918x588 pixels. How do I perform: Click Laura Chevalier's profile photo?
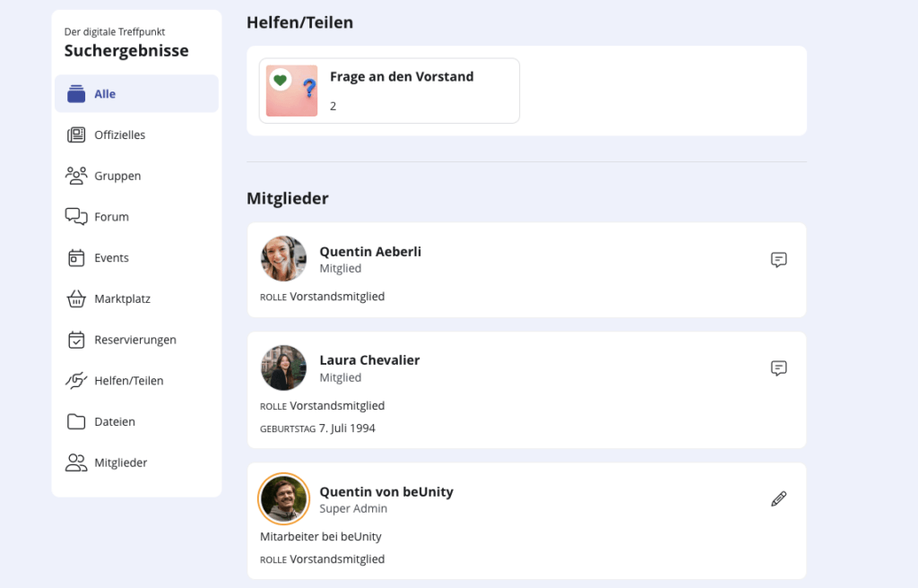283,367
